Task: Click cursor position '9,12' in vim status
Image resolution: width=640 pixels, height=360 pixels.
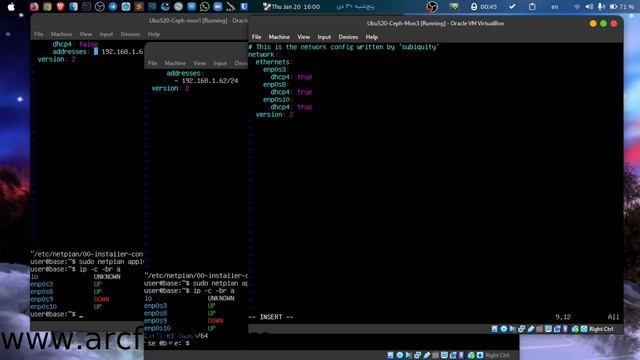Action: pos(563,317)
